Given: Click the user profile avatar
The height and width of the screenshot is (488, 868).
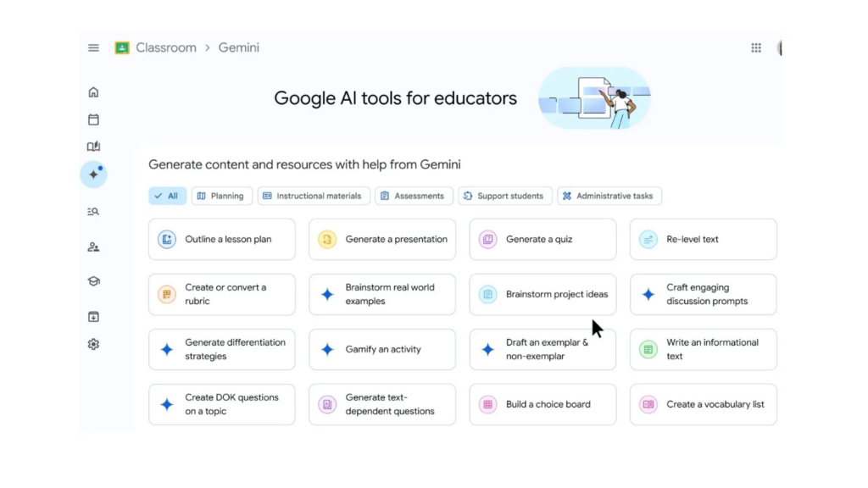Looking at the screenshot, I should (x=780, y=48).
